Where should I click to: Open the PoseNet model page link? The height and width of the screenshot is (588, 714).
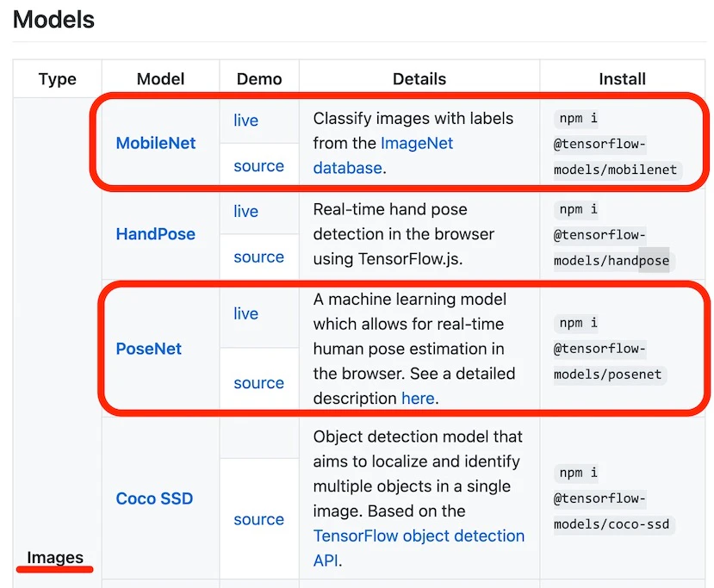tap(149, 349)
